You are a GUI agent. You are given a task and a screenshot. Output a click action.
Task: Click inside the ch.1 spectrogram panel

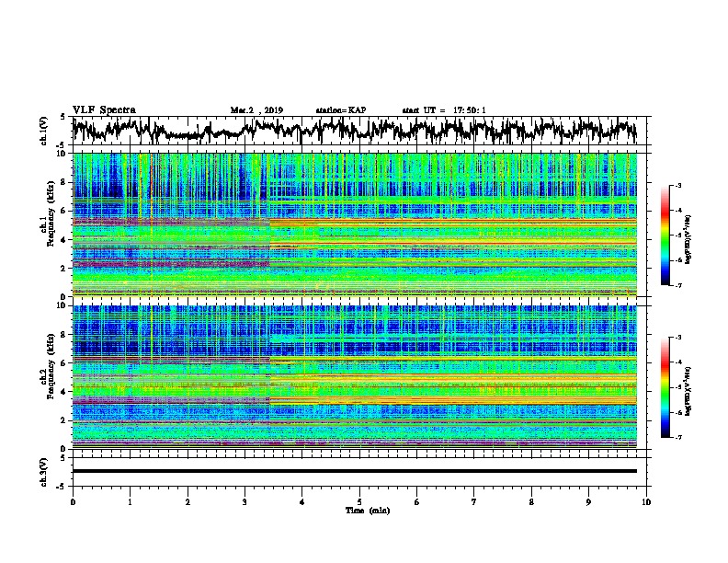point(355,224)
